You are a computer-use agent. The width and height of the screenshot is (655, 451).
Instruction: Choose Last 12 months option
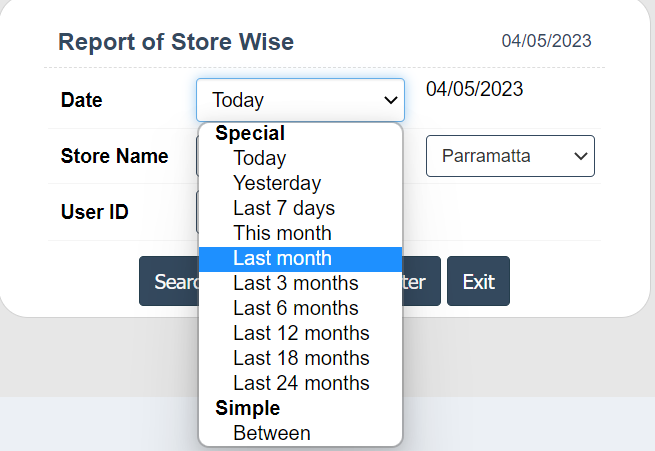click(x=301, y=333)
